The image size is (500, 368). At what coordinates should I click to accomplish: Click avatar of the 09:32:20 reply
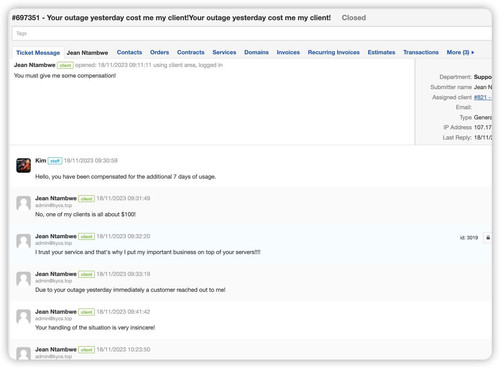pyautogui.click(x=24, y=241)
